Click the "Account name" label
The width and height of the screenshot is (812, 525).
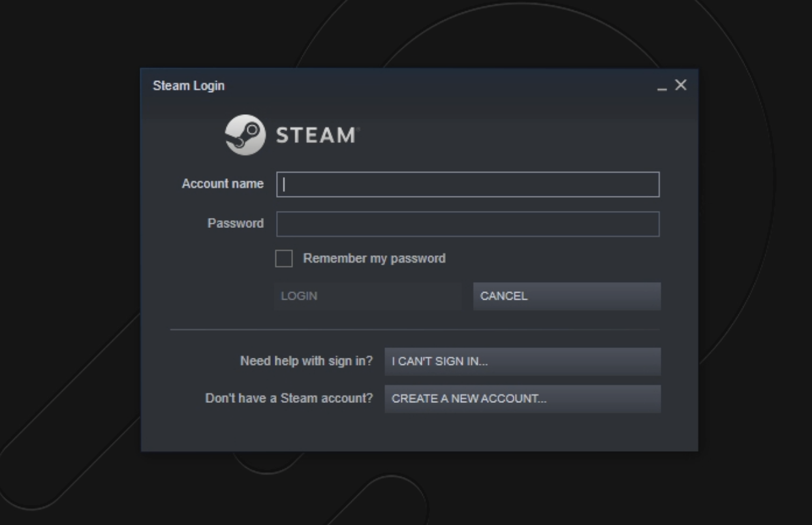click(x=223, y=184)
